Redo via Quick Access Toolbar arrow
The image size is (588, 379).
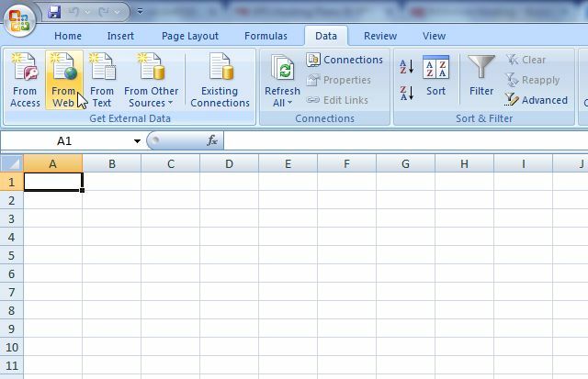tap(104, 12)
